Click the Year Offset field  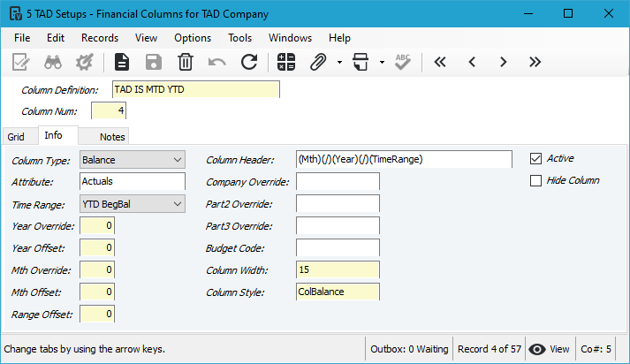(x=97, y=247)
